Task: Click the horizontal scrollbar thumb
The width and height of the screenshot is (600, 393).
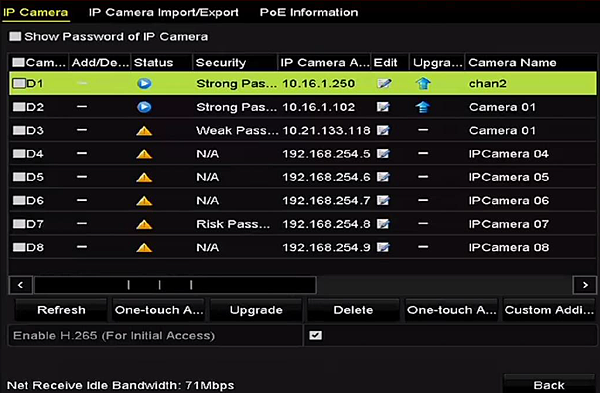Action: pyautogui.click(x=175, y=285)
